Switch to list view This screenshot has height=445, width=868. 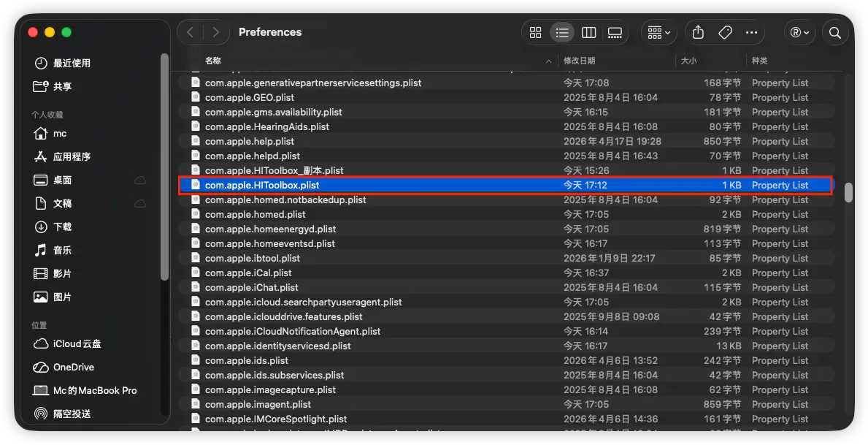click(x=562, y=33)
